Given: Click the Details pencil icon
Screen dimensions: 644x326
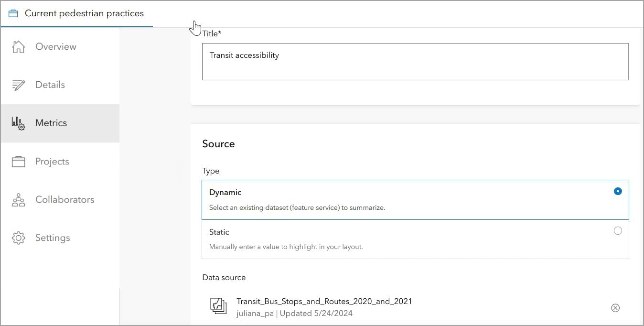Looking at the screenshot, I should 18,85.
